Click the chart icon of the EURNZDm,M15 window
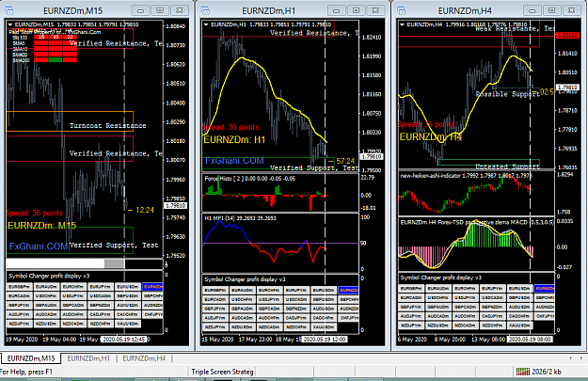Viewport: 588px width, 381px height. (x=9, y=10)
